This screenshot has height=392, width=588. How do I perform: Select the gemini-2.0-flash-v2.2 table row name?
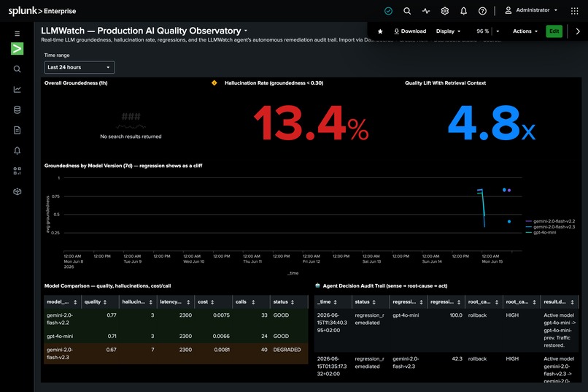(60, 319)
